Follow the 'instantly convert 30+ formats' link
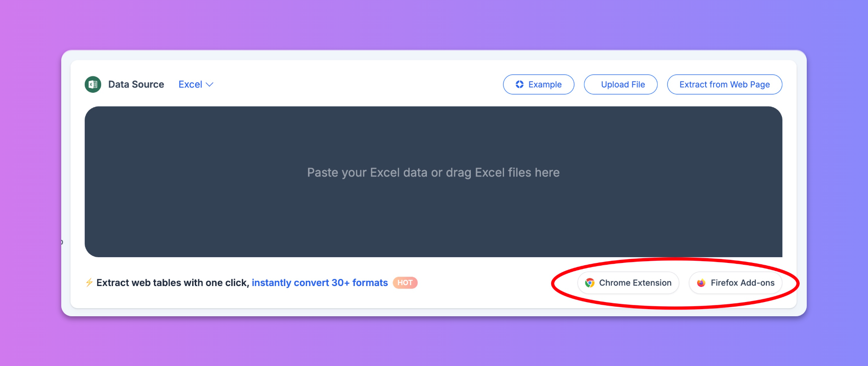 coord(320,282)
